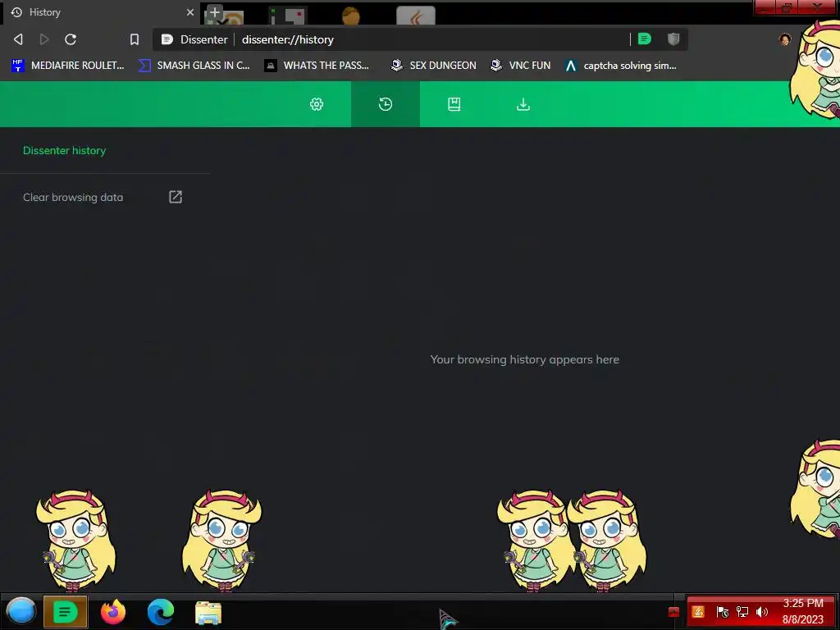Open the SMASH GLASS IN C... bookmark
Image resolution: width=840 pixels, height=630 pixels.
tap(194, 66)
